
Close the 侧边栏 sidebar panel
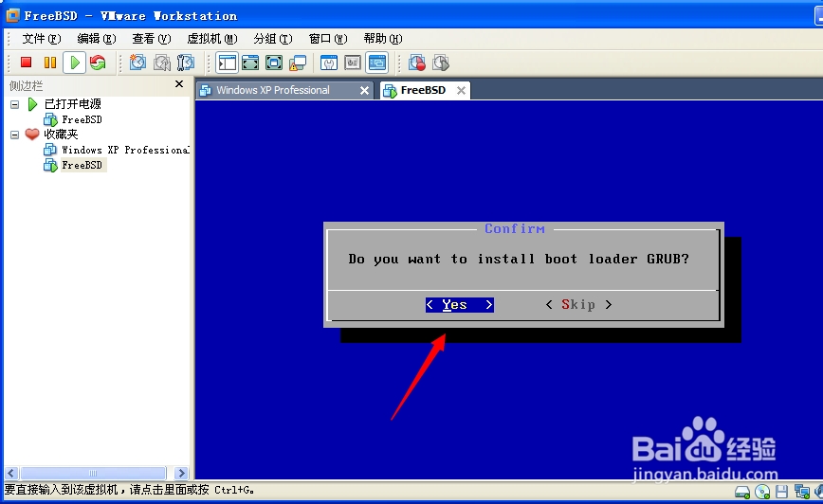click(179, 84)
